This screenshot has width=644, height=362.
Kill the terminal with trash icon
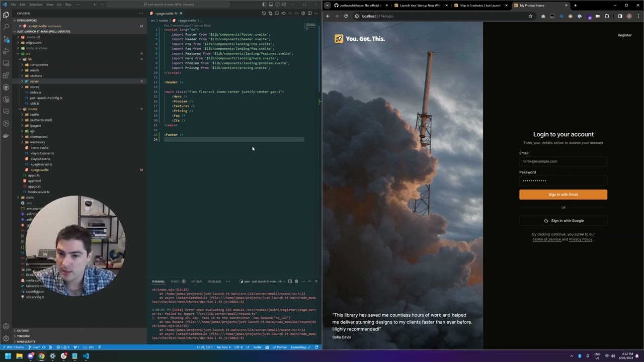click(296, 281)
